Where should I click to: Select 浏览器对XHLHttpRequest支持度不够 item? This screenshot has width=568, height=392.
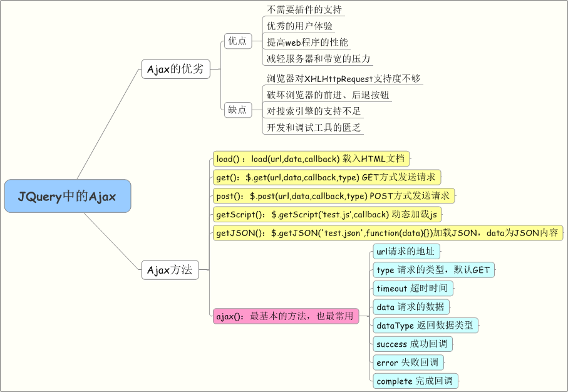tap(343, 79)
